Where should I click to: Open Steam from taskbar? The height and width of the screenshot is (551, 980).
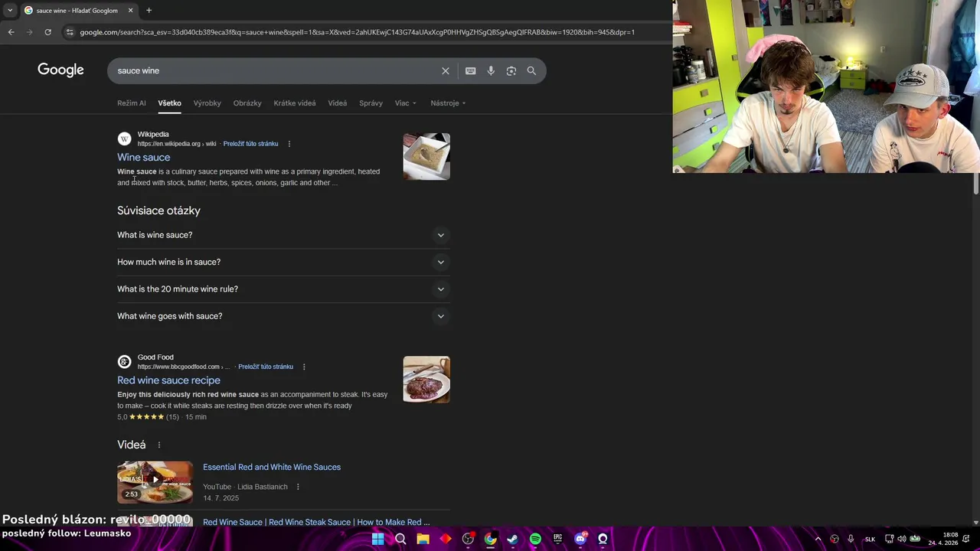click(513, 539)
